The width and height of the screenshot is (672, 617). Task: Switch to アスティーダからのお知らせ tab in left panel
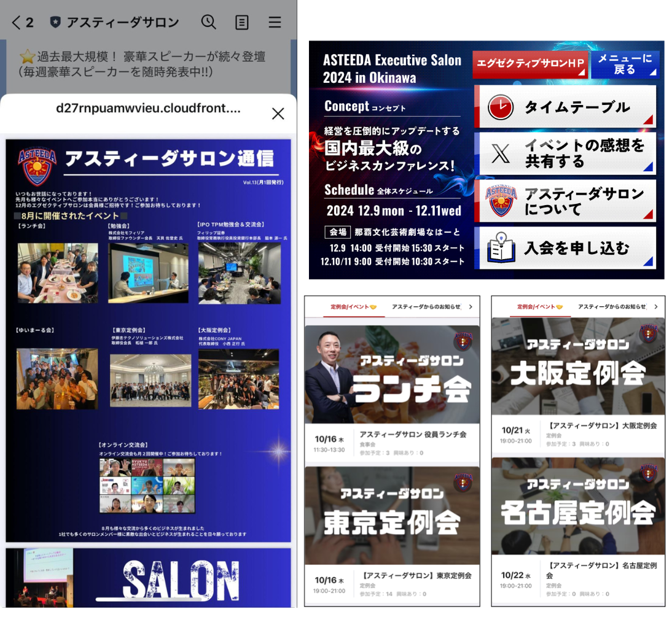[426, 306]
